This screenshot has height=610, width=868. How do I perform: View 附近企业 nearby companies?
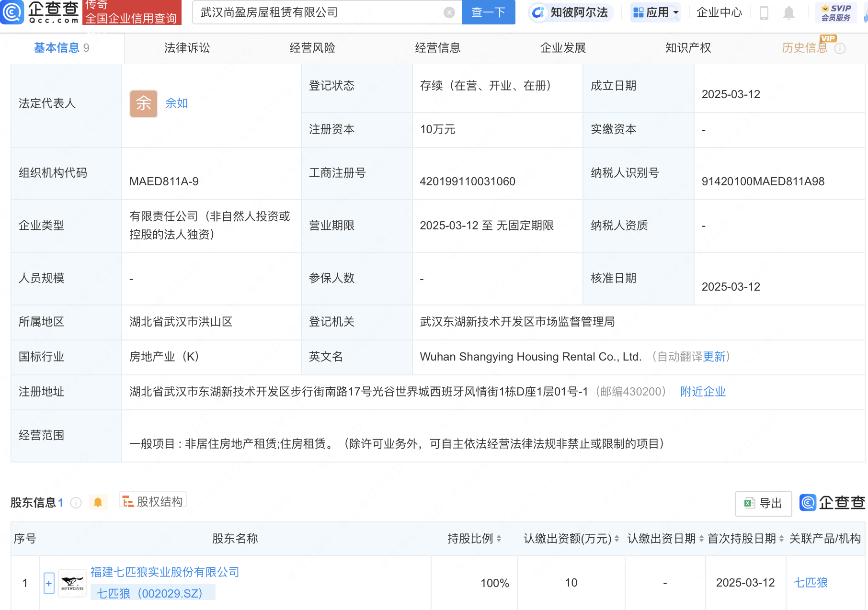[703, 392]
